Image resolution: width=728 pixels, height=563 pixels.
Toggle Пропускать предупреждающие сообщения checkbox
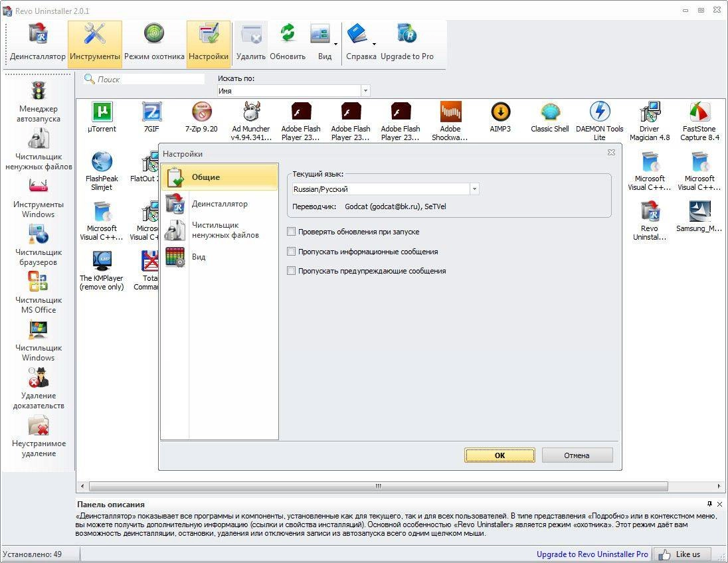[291, 271]
